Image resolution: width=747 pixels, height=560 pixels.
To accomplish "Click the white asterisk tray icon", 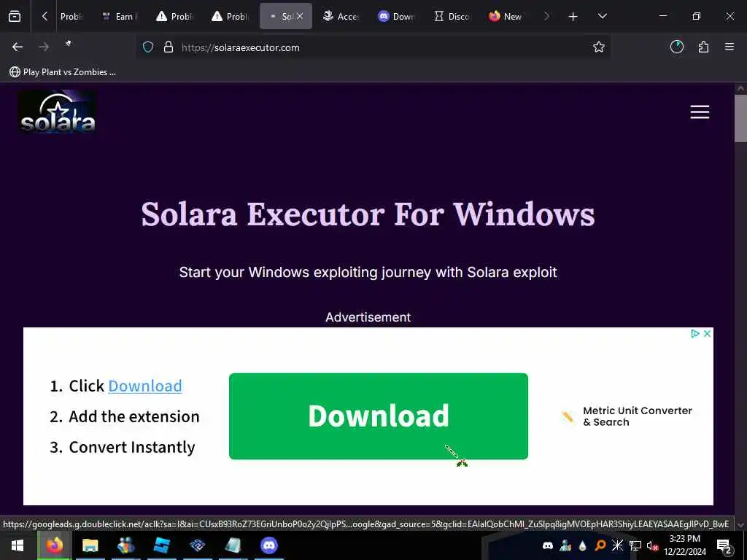I will (x=617, y=545).
